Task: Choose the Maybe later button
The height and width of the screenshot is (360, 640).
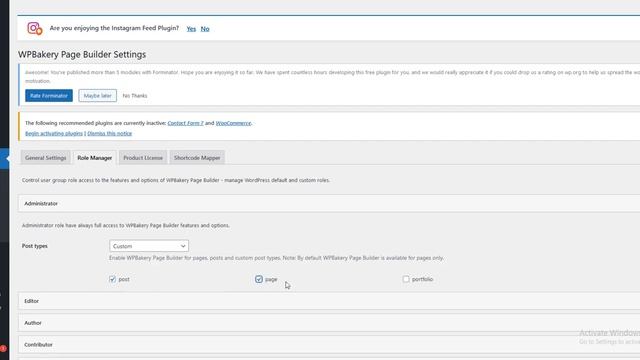Action: click(x=98, y=96)
